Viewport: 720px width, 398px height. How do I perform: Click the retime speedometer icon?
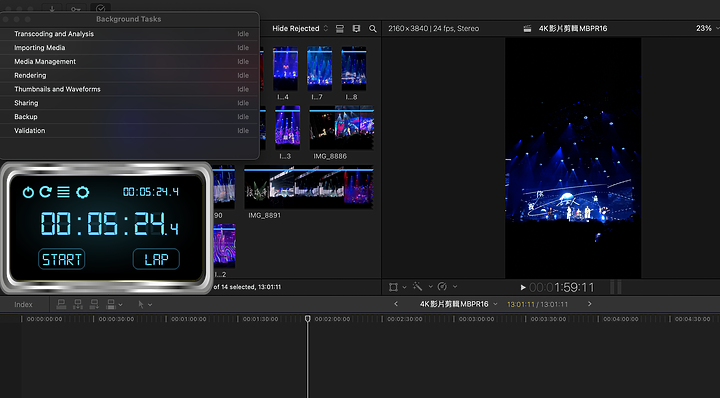442,286
